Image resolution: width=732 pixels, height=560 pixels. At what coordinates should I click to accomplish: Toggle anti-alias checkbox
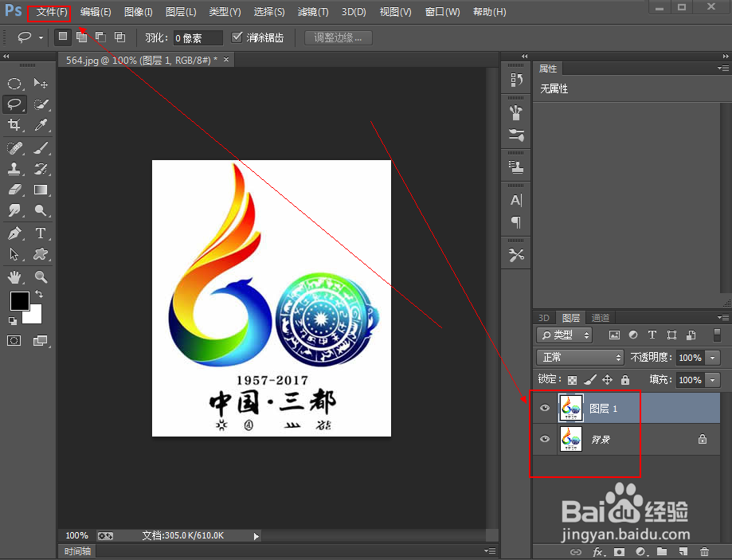pos(237,37)
